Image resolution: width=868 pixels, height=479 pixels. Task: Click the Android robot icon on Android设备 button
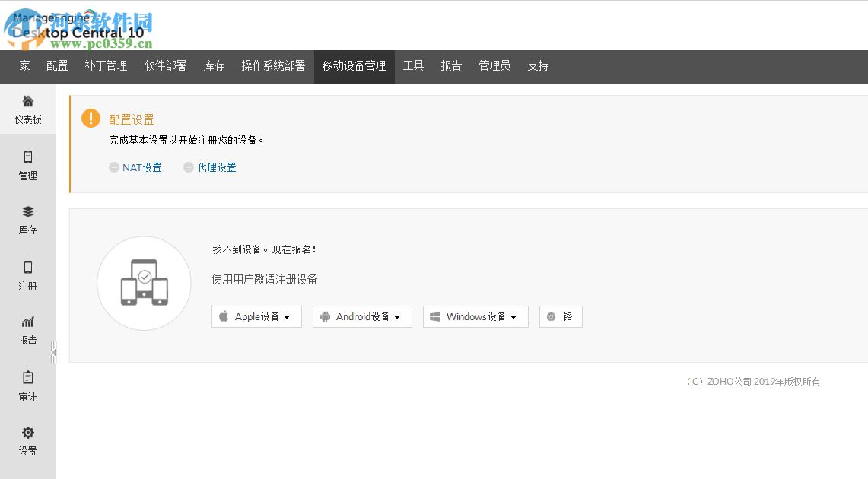point(326,316)
